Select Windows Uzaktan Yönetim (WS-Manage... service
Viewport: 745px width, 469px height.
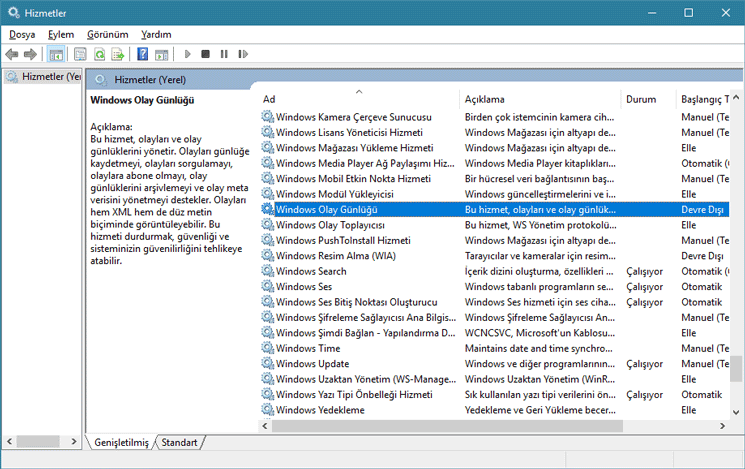[x=365, y=379]
